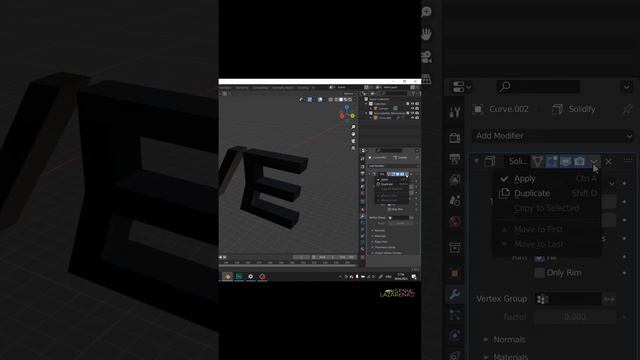The height and width of the screenshot is (360, 640).
Task: Open the World properties tab in the enlarged panel
Action: [x=455, y=221]
